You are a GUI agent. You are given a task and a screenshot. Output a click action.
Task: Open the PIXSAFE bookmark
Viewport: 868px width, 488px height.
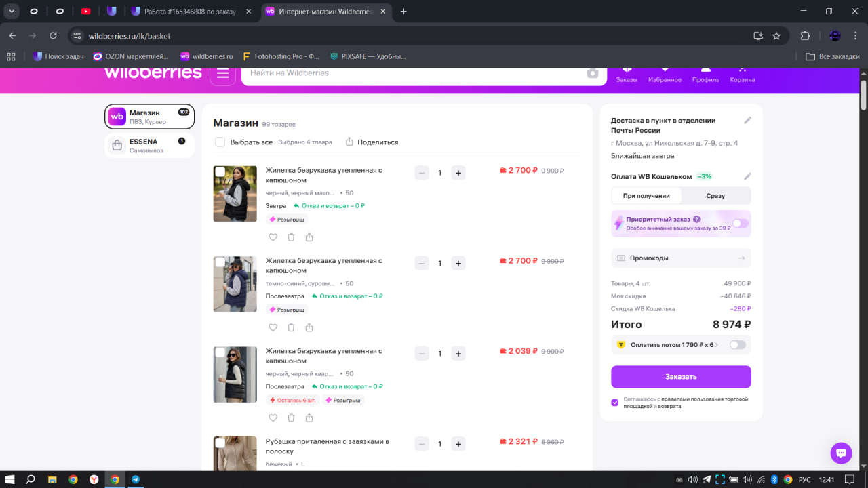[x=368, y=56]
